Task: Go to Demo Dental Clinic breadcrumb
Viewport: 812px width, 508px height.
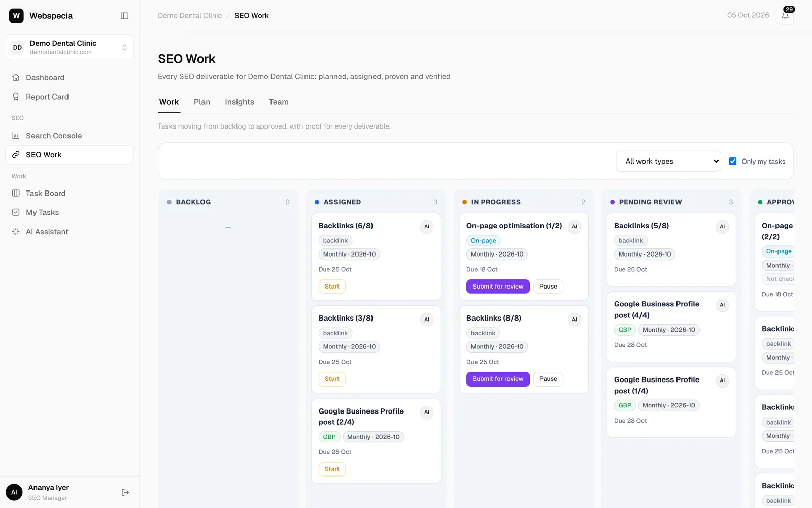Action: point(190,16)
